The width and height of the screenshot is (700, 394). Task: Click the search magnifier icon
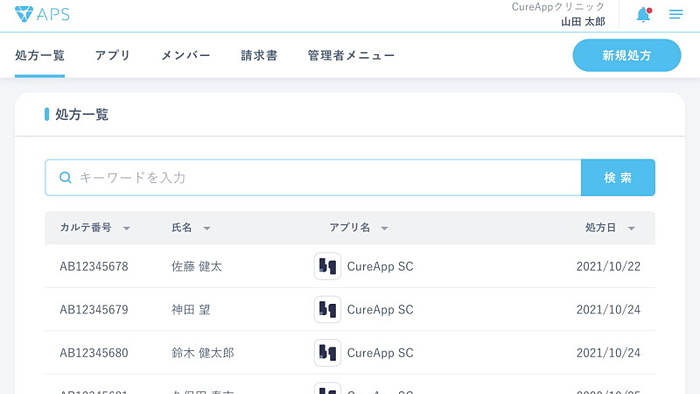65,178
